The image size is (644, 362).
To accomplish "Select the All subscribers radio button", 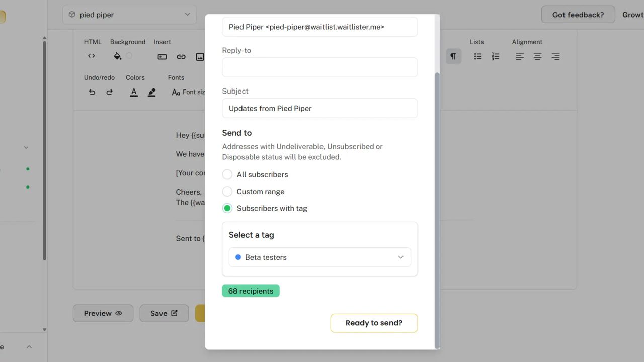I will click(x=227, y=174).
